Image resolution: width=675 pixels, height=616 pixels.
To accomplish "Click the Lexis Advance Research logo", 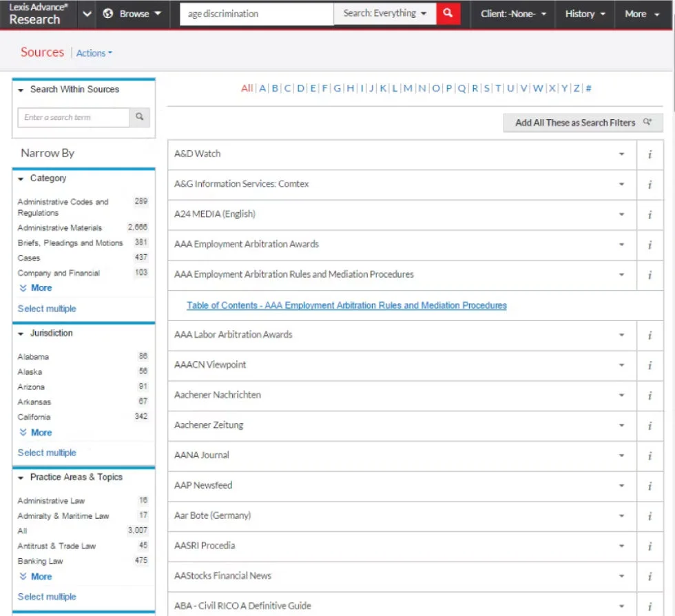I will coord(38,13).
